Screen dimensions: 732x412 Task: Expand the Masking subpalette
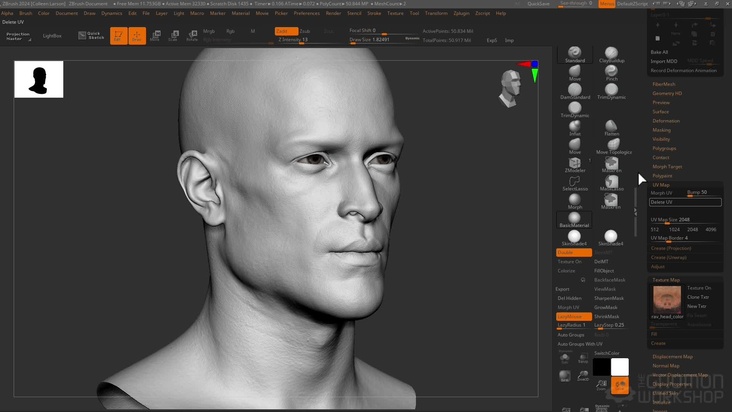click(662, 130)
